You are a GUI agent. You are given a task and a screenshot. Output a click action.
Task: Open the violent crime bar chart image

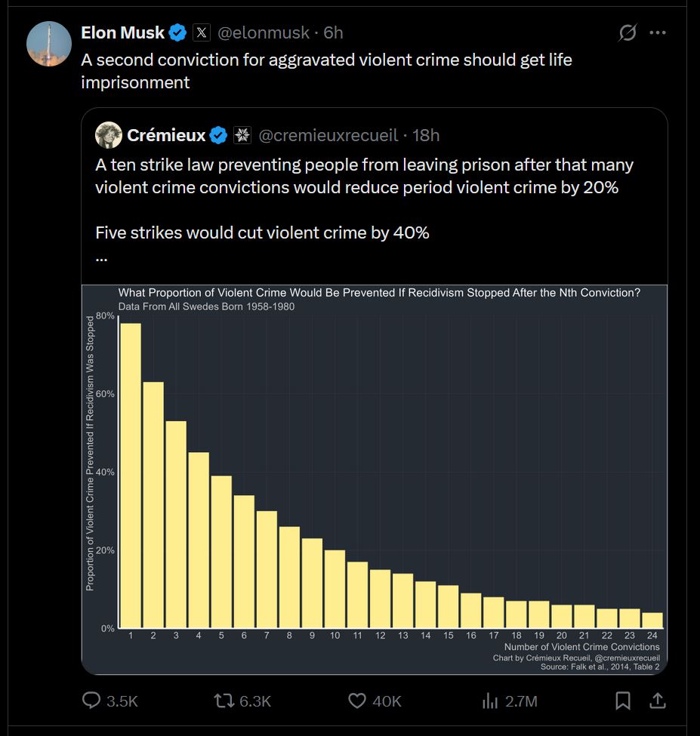pos(375,479)
